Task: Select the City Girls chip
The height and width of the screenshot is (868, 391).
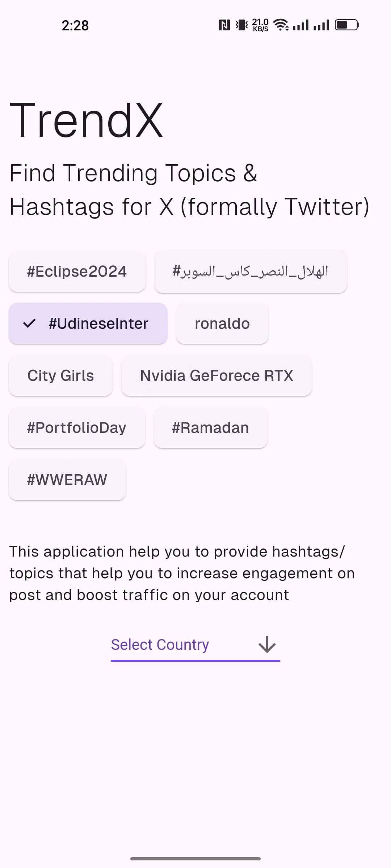Action: [x=61, y=375]
